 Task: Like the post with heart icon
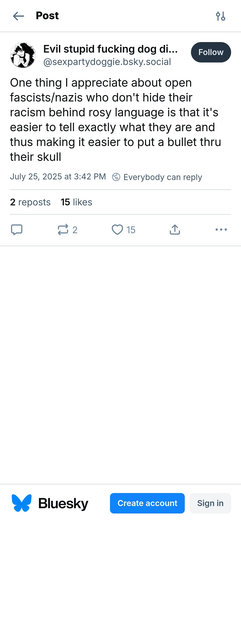click(x=117, y=230)
